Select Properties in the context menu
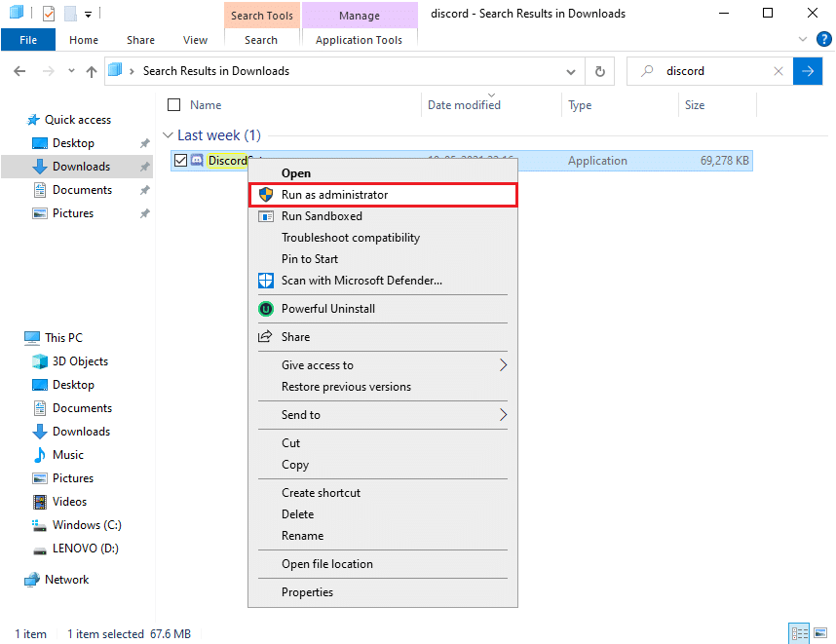The height and width of the screenshot is (644, 836). pos(307,592)
